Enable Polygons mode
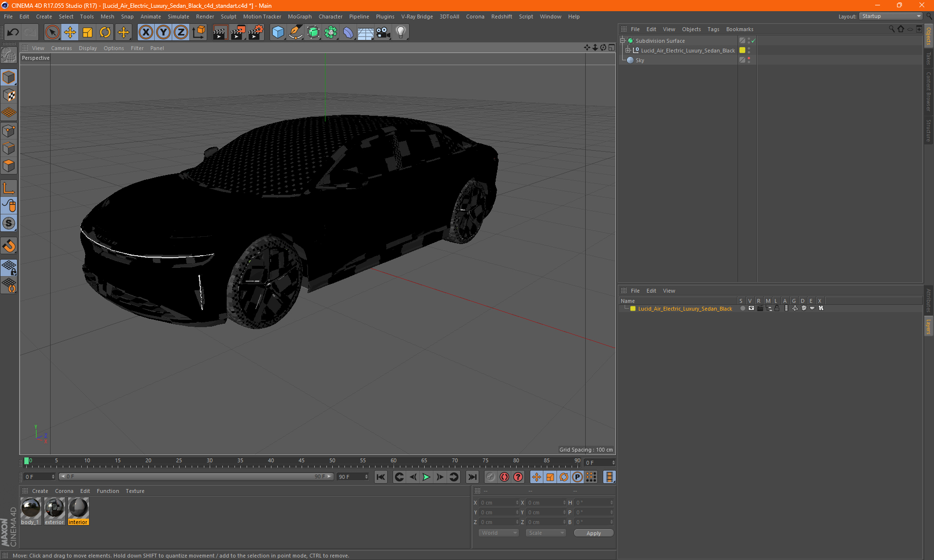The height and width of the screenshot is (560, 934). (x=9, y=166)
